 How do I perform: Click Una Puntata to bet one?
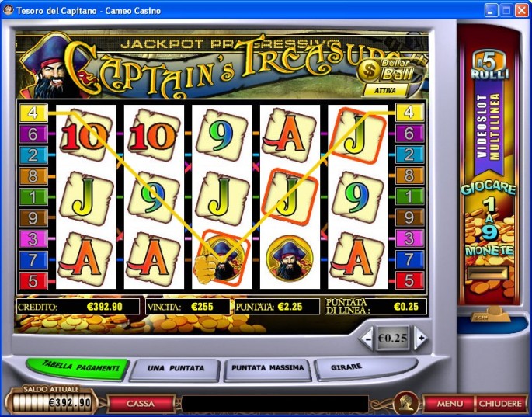tap(175, 369)
